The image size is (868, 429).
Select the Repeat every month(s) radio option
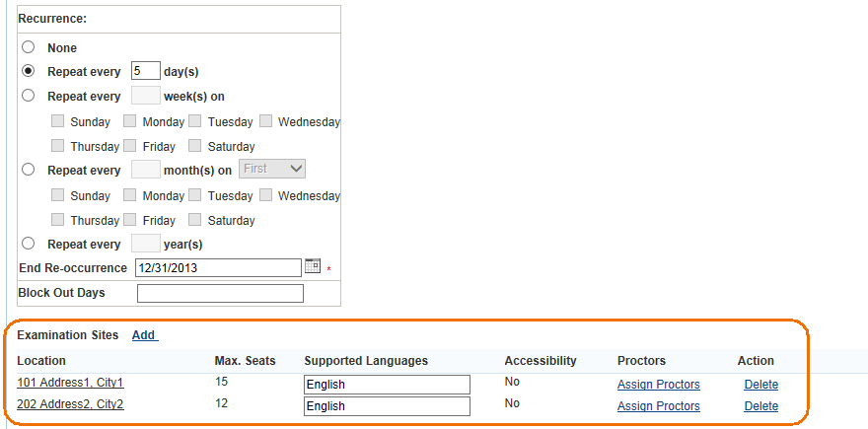coord(28,170)
